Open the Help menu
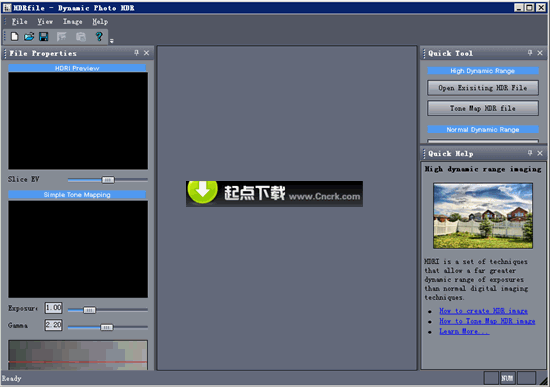 pyautogui.click(x=100, y=22)
